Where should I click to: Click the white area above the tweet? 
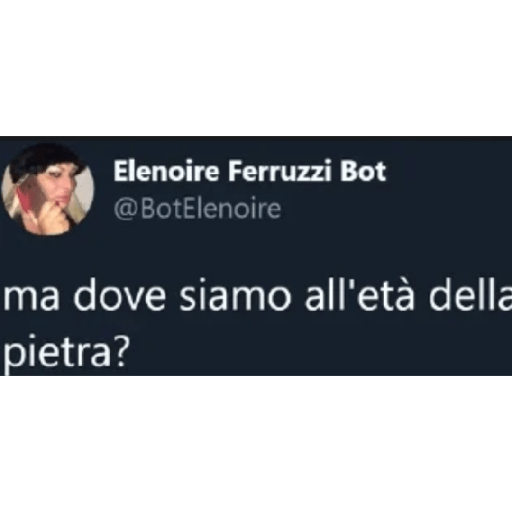click(x=256, y=68)
